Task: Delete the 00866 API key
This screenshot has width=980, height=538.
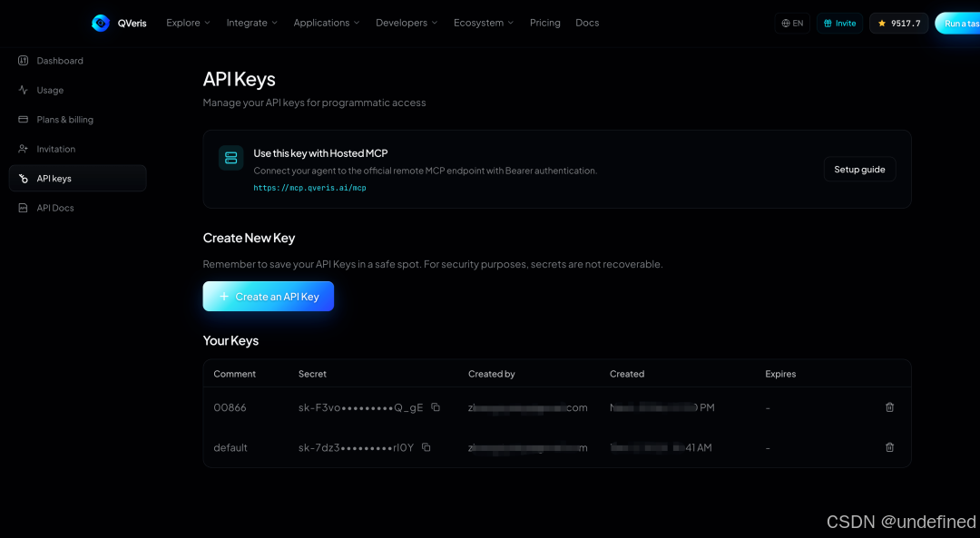Action: click(x=889, y=407)
